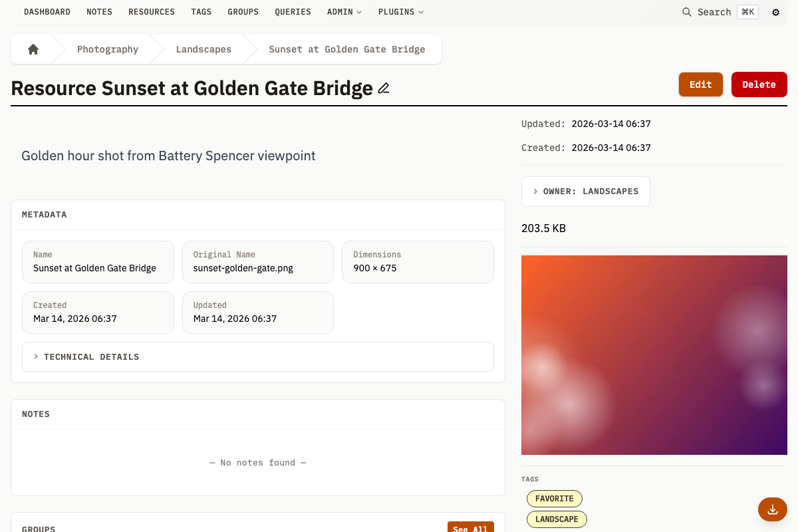Open the GROUPS navigation item

pyautogui.click(x=243, y=11)
